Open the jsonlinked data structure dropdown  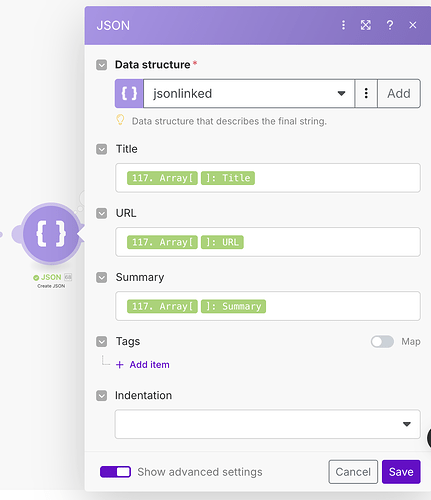[x=249, y=93]
